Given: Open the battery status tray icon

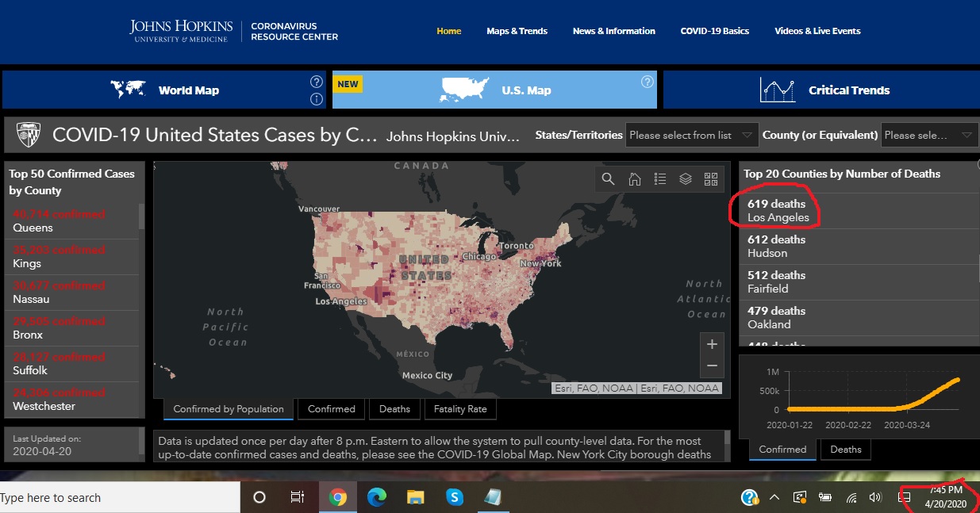Looking at the screenshot, I should click(826, 497).
